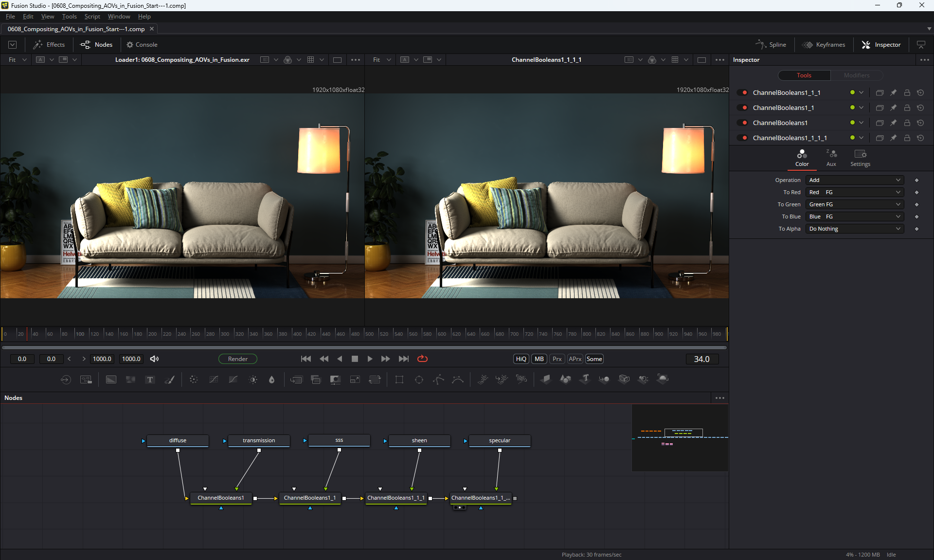The height and width of the screenshot is (560, 934).
Task: Toggle HiQ high quality mode
Action: [x=521, y=359]
